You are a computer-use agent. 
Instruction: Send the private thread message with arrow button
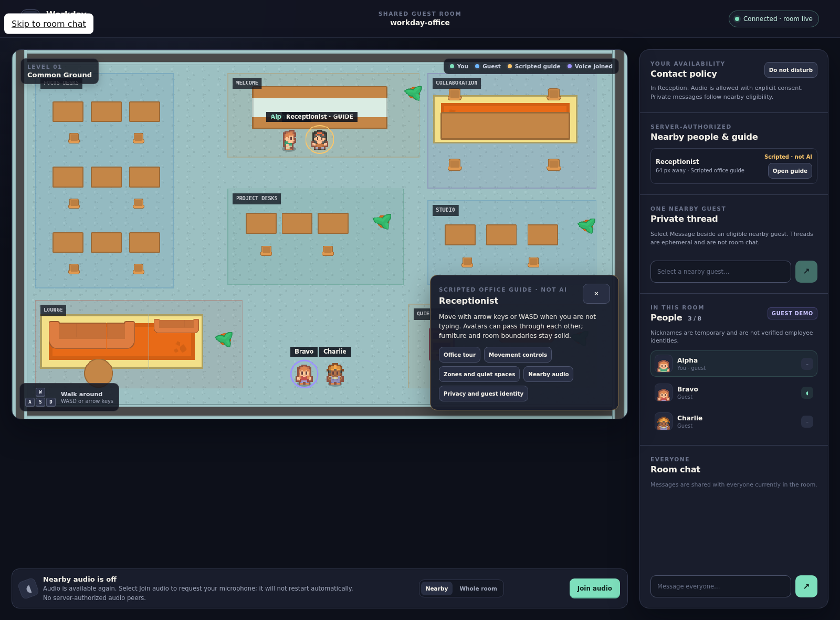806,272
